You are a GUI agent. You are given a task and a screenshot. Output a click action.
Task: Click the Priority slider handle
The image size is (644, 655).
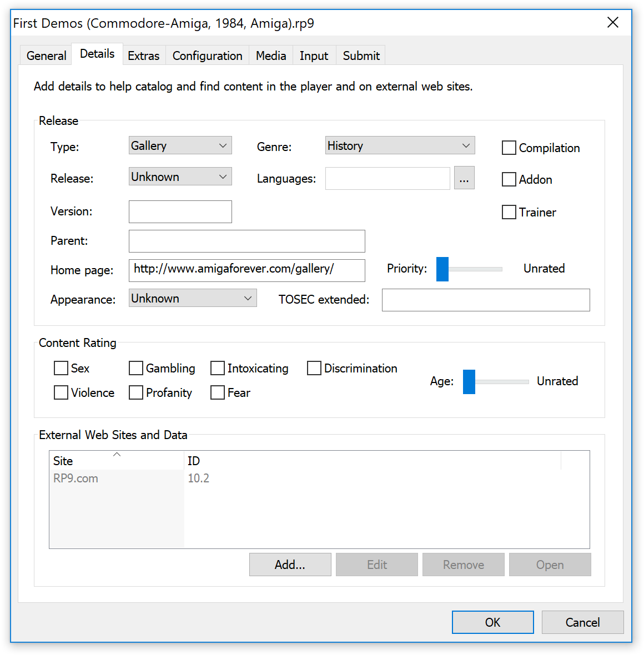point(442,269)
